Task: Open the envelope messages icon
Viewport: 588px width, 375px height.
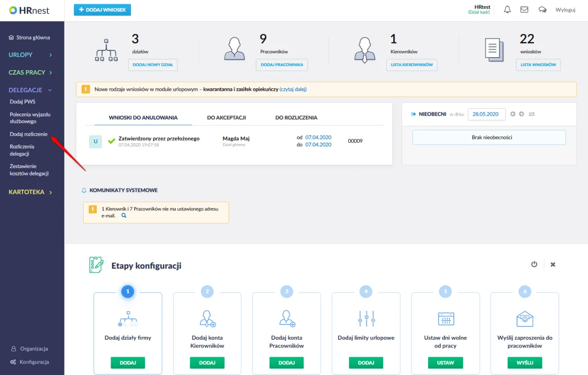Action: (x=524, y=10)
